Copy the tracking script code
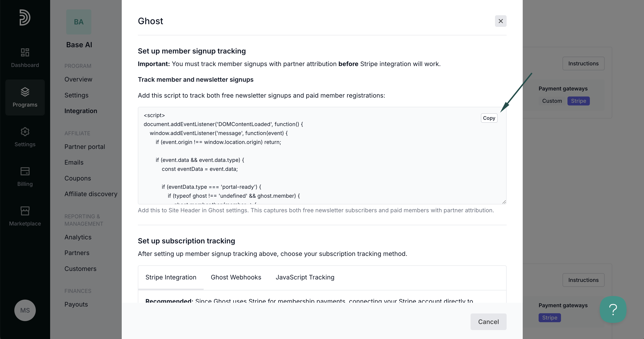The image size is (644, 339). [489, 118]
